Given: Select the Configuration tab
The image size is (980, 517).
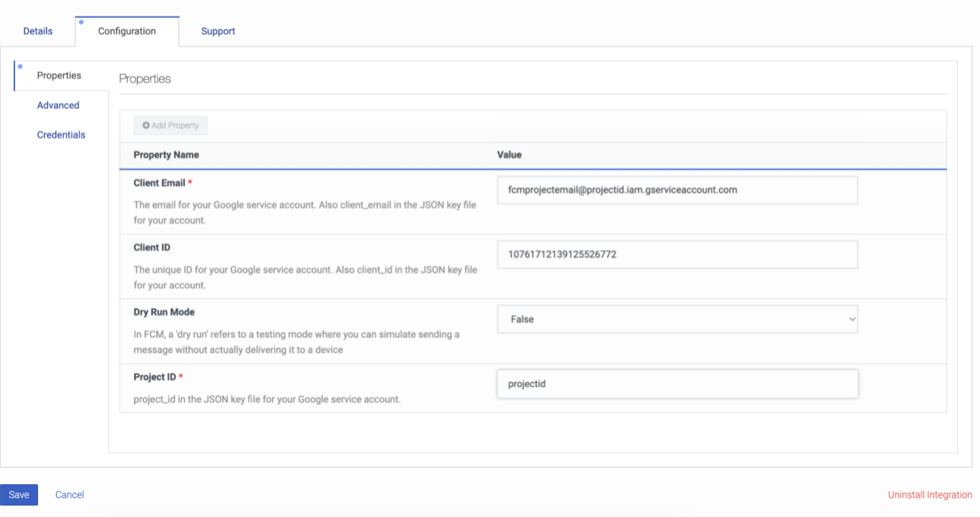Looking at the screenshot, I should click(127, 32).
